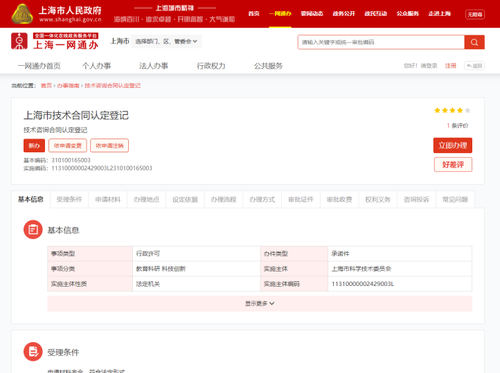This screenshot has height=373, width=500.
Task: Go to 一网通办首页 in the sub navigation
Action: tap(39, 66)
